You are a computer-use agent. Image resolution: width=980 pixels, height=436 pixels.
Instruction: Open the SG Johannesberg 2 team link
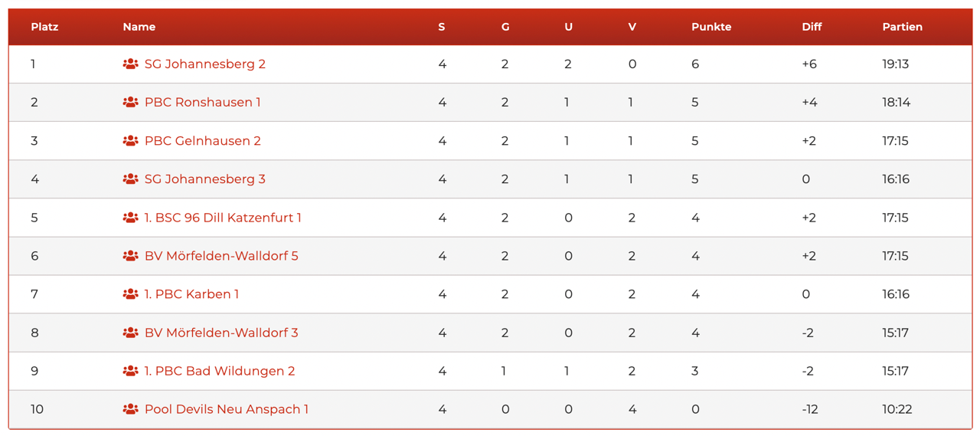204,64
